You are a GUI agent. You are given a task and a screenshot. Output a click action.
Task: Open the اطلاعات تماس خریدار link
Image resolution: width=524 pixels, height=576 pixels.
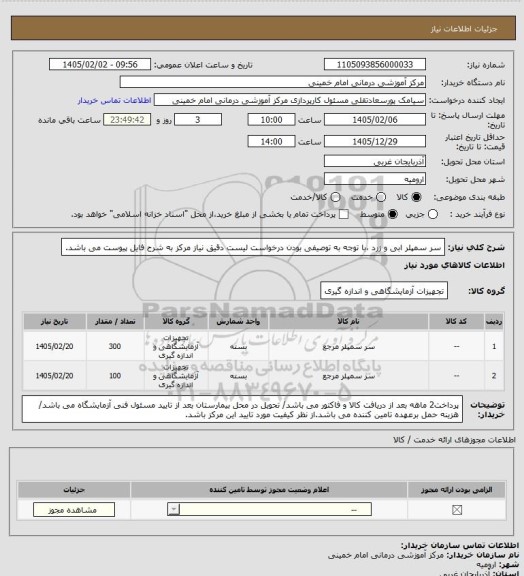[114, 100]
